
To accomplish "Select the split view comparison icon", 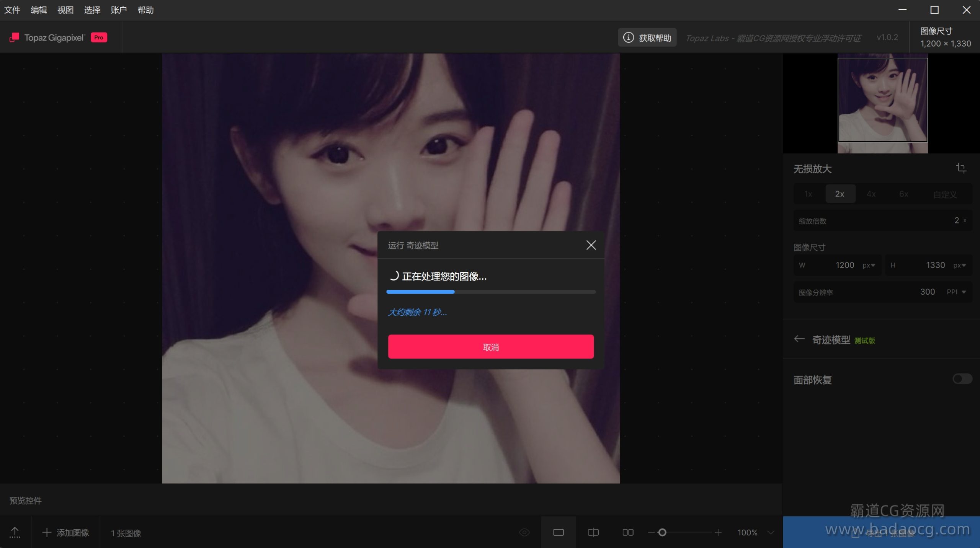I will coord(593,532).
